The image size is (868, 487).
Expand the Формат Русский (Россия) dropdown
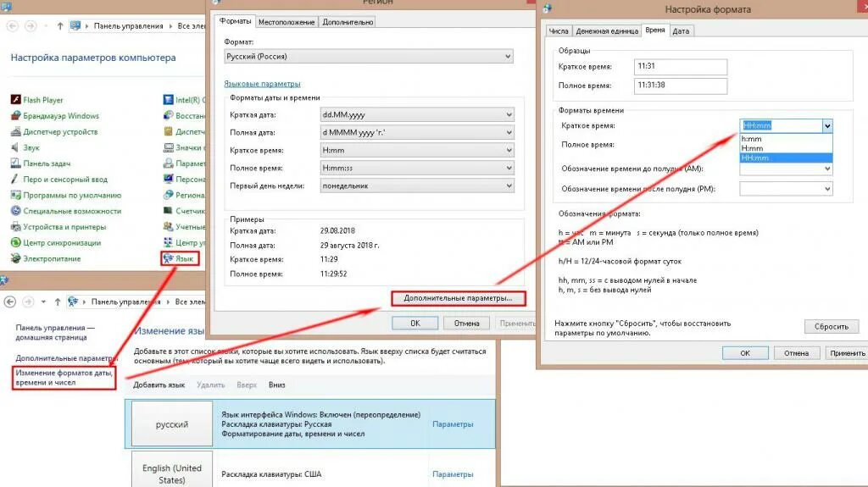368,57
